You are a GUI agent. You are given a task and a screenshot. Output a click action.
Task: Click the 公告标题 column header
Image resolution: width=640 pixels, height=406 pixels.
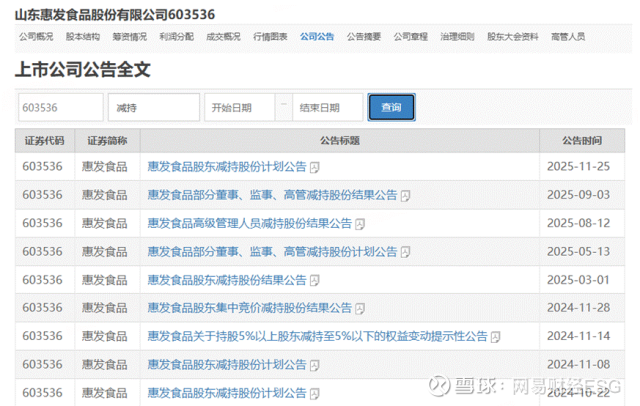click(x=340, y=141)
